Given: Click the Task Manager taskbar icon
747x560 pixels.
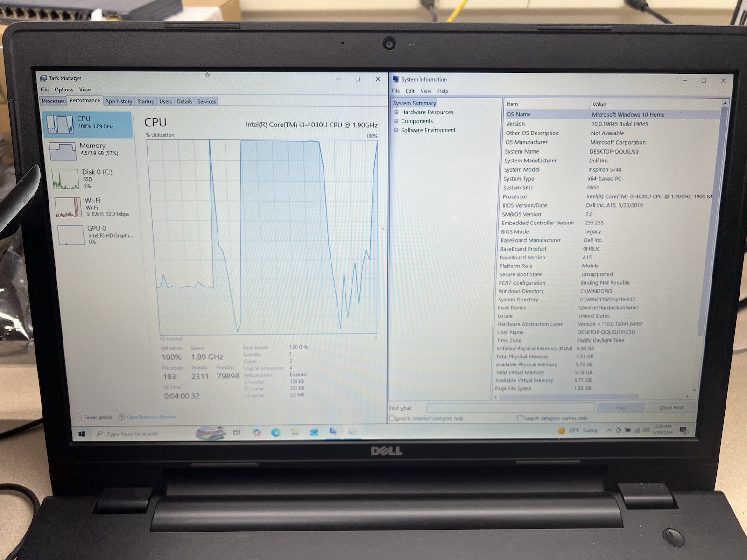Looking at the screenshot, I should [352, 432].
